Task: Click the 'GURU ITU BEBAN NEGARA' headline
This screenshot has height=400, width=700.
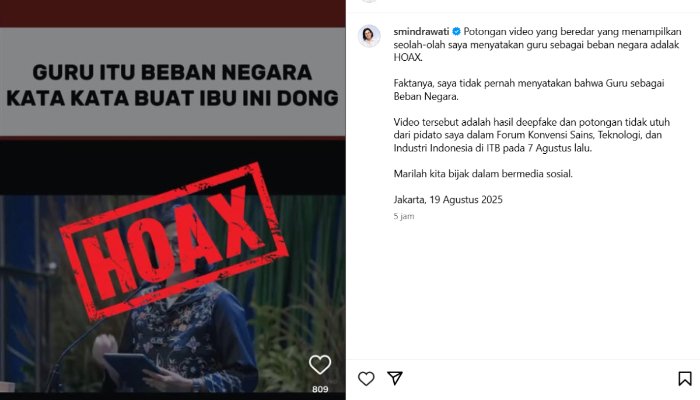Action: (172, 72)
